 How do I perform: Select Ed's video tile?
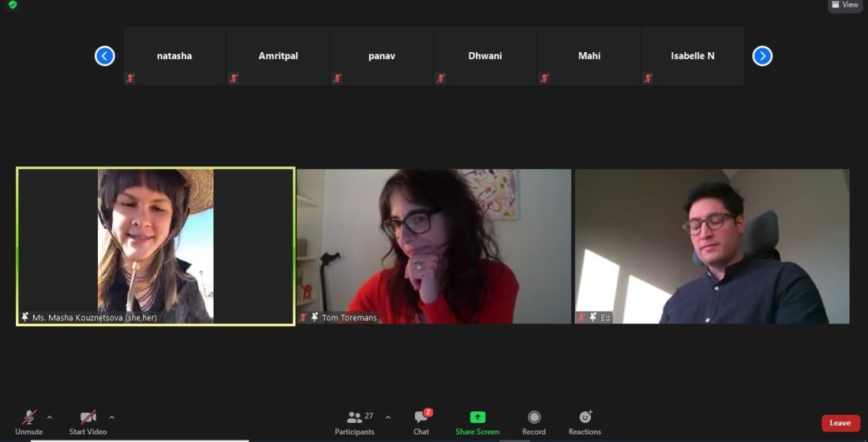pyautogui.click(x=712, y=246)
